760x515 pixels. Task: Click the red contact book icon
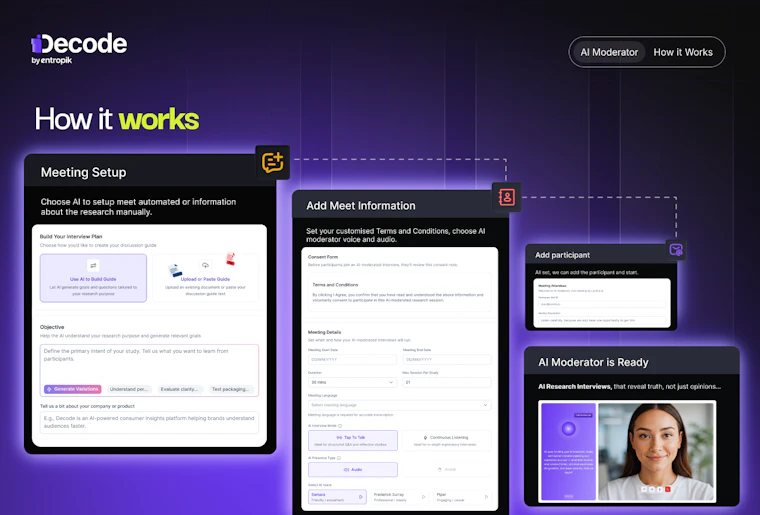(507, 197)
